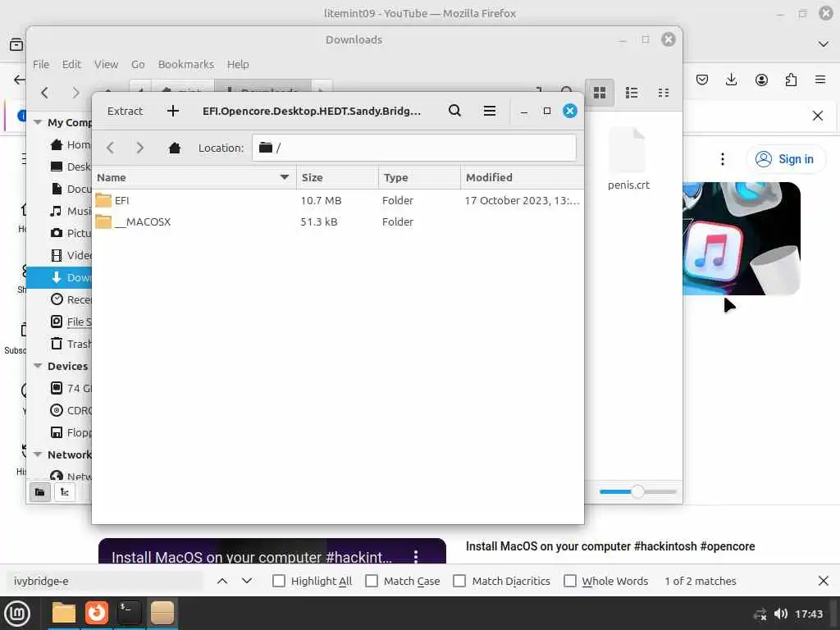Screen dimensions: 840x630
Task: Jump to previous find match
Action: 222,581
